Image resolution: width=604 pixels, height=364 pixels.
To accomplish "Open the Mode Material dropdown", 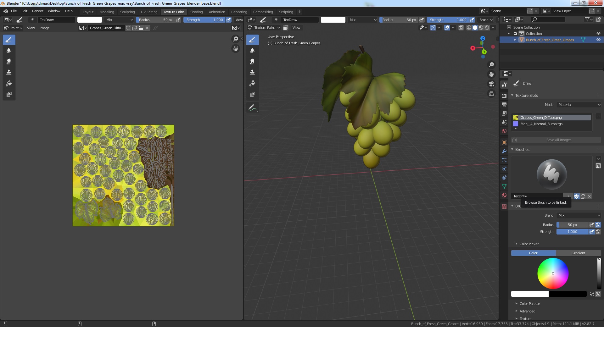I will tap(579, 105).
